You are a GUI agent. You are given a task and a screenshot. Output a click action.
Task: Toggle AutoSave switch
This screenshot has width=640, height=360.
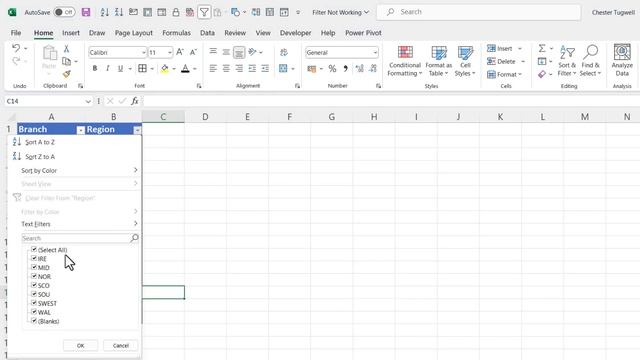[x=64, y=12]
